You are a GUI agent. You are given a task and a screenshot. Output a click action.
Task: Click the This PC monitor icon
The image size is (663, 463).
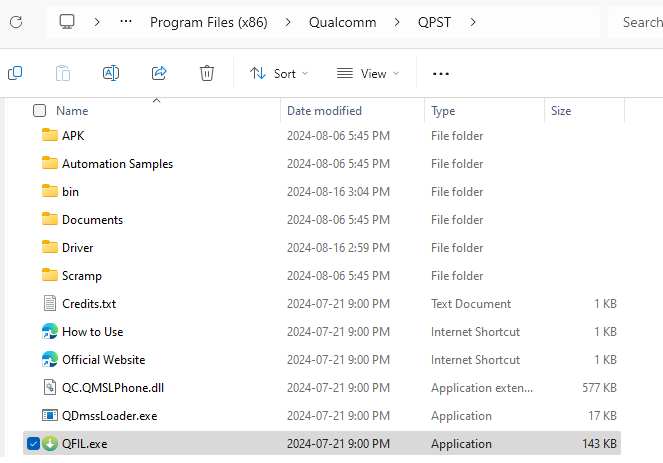[67, 22]
